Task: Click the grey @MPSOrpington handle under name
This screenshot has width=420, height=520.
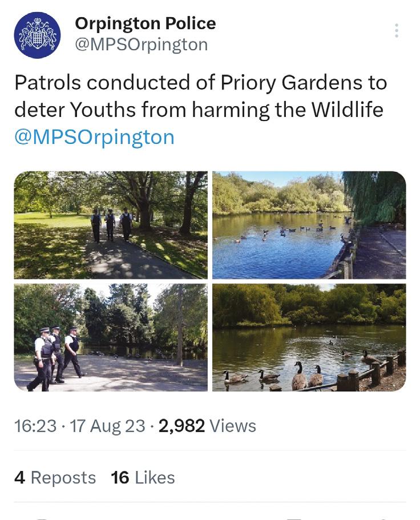Action: (142, 45)
